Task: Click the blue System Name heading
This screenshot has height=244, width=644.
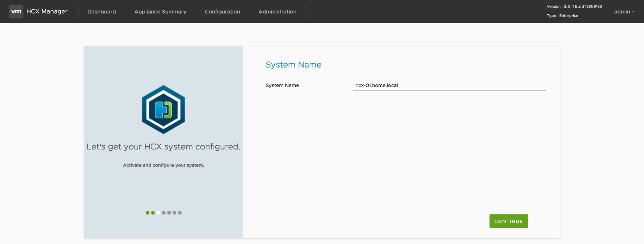Action: (x=293, y=64)
